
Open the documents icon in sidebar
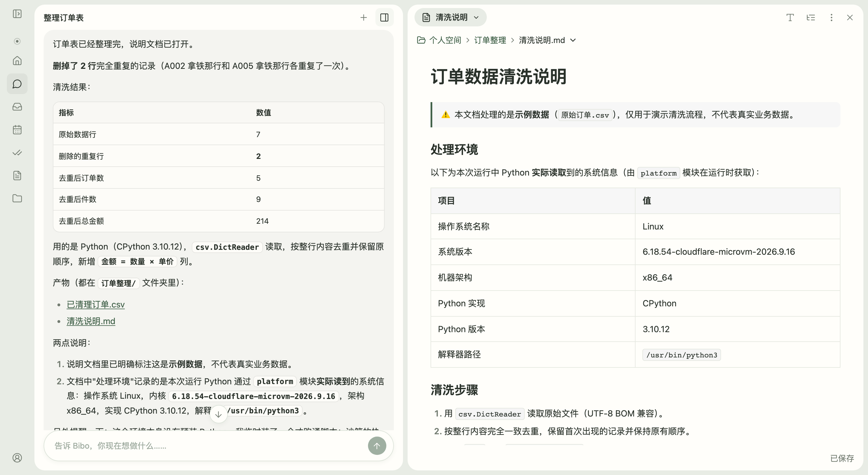(17, 175)
